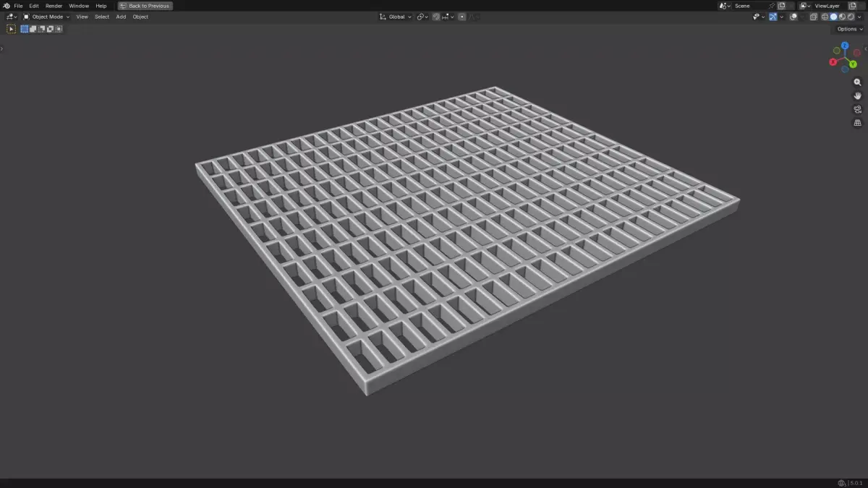Click the Blender logo menu icon
Screen dimensions: 868x488
6,6
